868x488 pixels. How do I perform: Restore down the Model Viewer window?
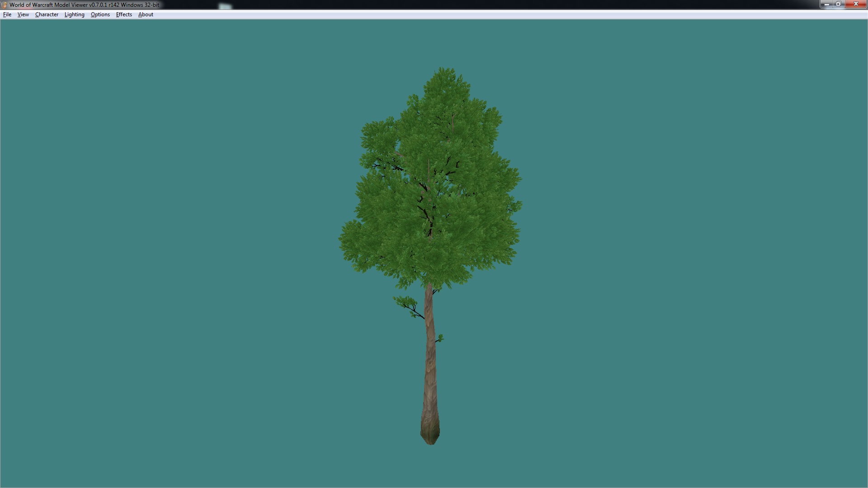839,4
